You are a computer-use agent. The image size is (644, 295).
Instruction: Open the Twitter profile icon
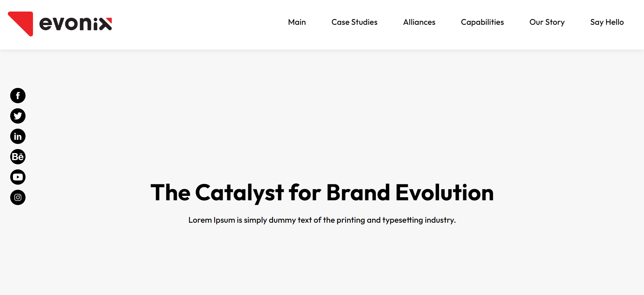coord(18,116)
